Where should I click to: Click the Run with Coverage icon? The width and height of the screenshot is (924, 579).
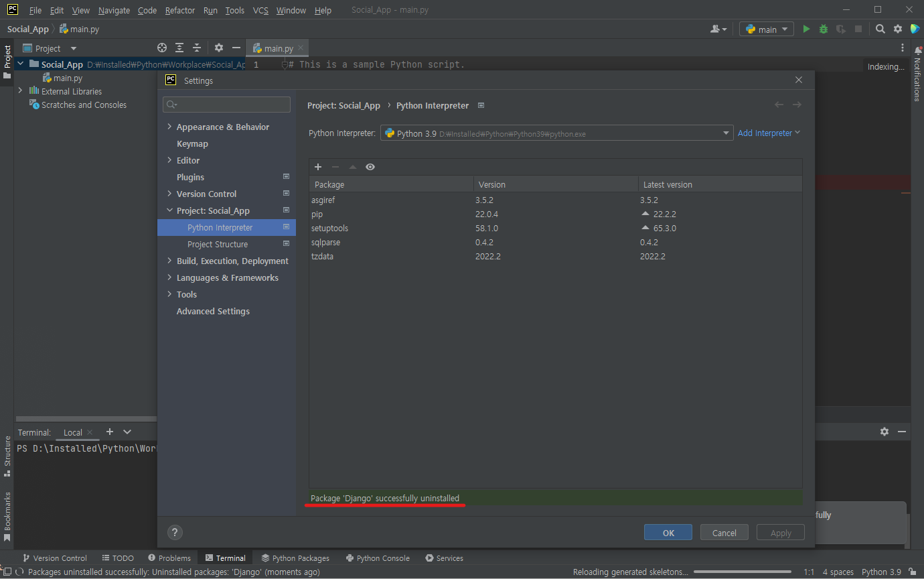(841, 29)
